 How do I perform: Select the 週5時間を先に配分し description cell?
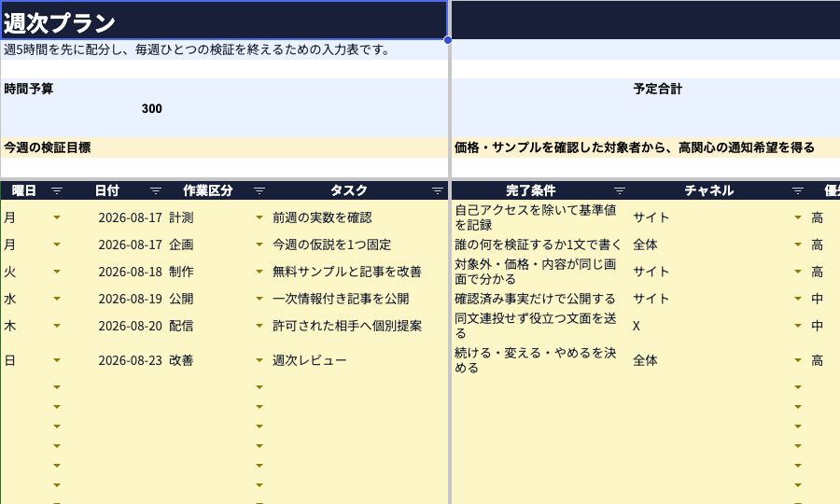pos(224,49)
